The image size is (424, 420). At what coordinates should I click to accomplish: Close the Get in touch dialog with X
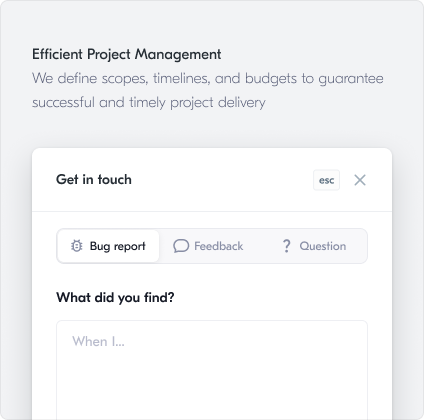pyautogui.click(x=360, y=180)
